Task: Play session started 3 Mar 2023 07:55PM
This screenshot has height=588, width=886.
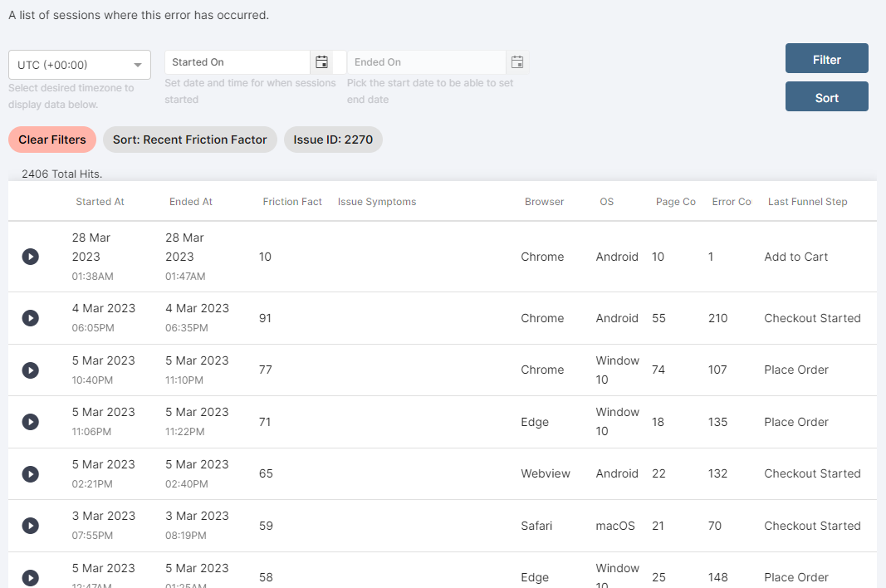Action: click(x=31, y=526)
